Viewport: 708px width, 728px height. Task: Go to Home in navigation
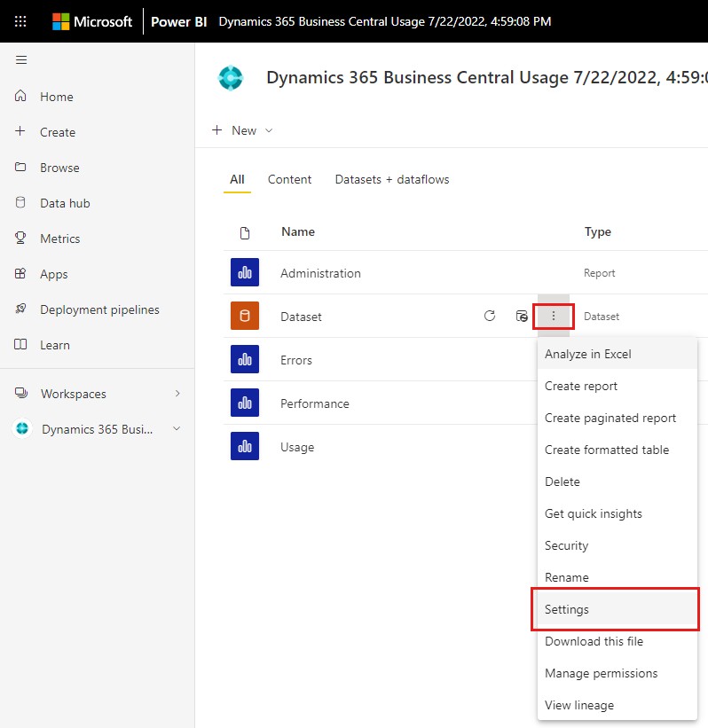[x=57, y=97]
